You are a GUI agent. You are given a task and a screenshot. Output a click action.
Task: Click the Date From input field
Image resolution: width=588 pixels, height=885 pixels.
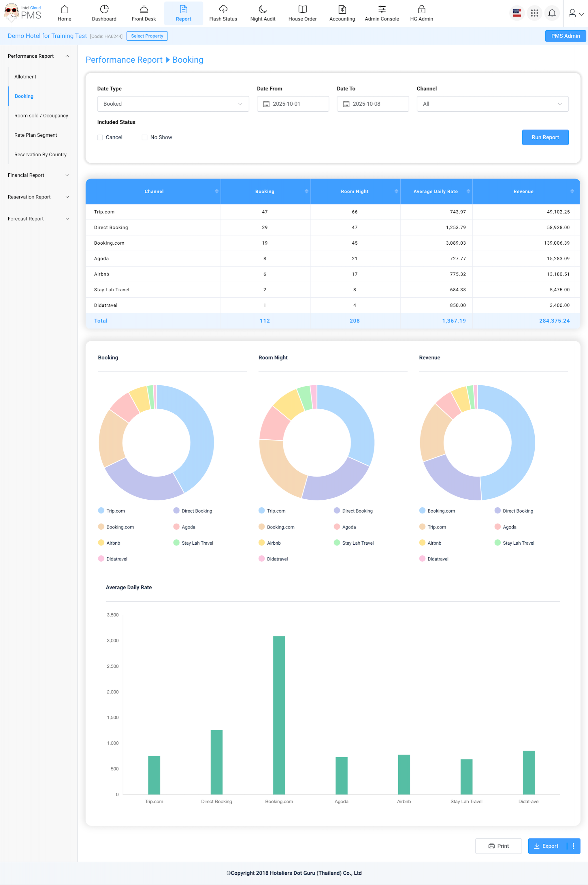point(293,104)
